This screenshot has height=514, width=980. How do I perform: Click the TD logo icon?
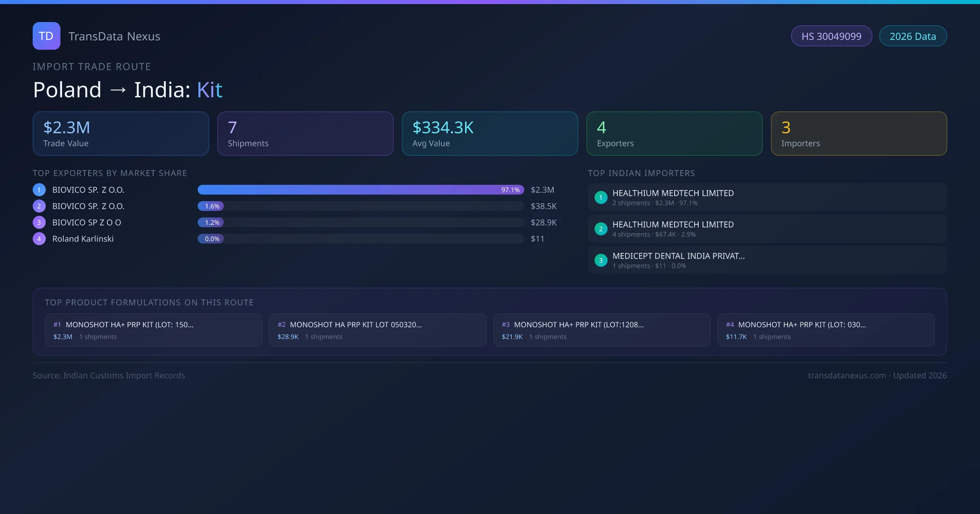(46, 36)
